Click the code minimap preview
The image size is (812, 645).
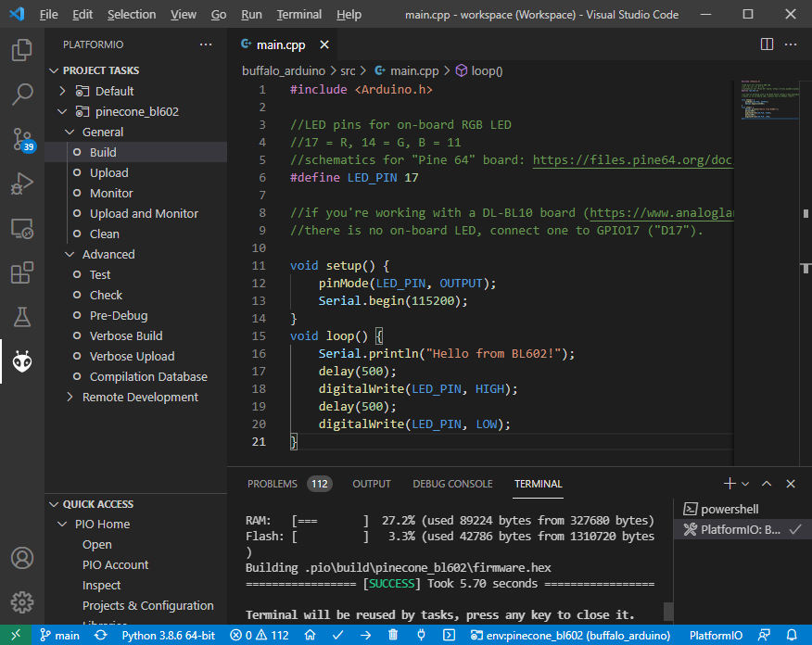pyautogui.click(x=769, y=100)
